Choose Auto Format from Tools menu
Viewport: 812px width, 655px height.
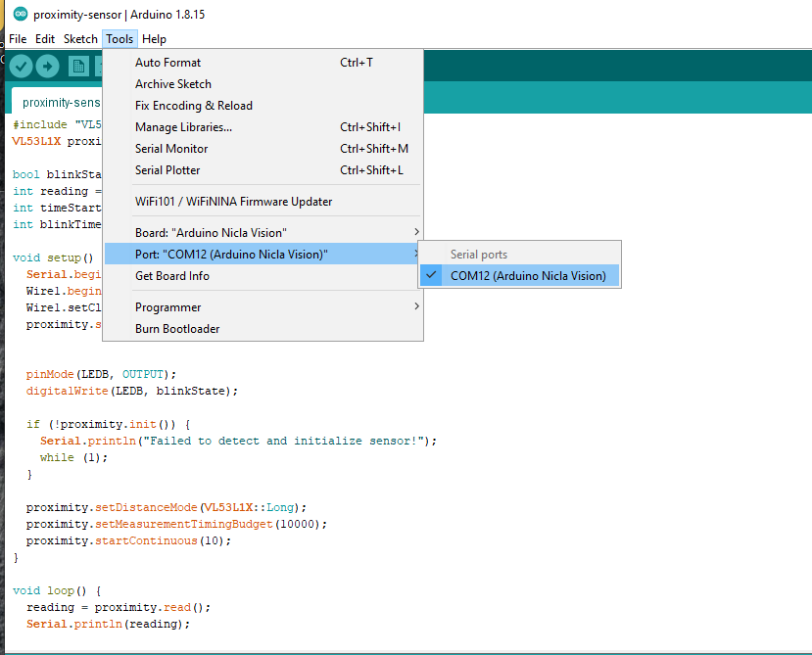coord(167,63)
